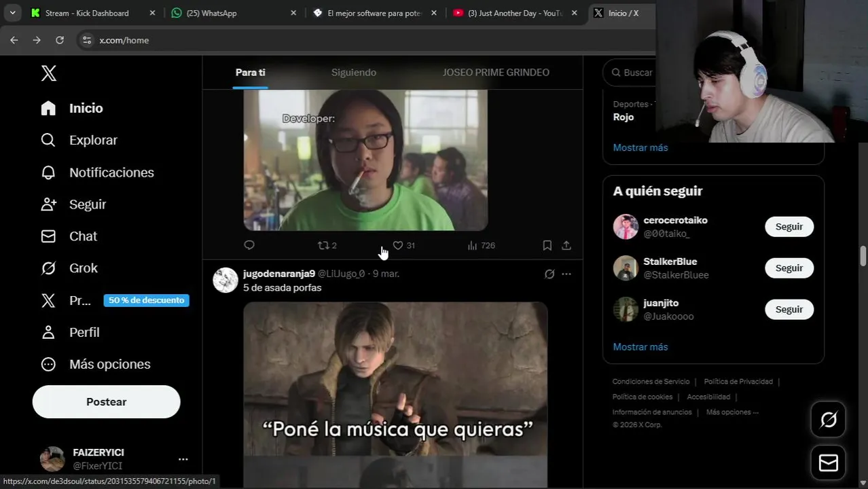Screen dimensions: 868x489
Task: Click Grok icon on jugodenaranja9 post
Action: coord(549,274)
